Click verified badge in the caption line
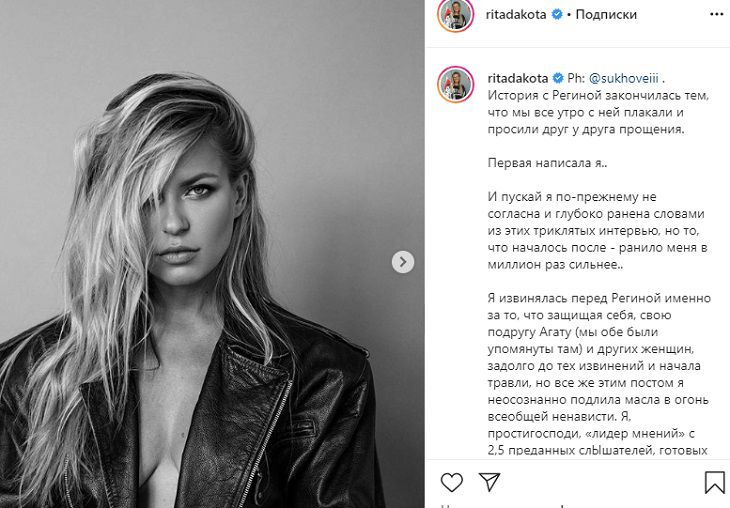 pos(558,78)
